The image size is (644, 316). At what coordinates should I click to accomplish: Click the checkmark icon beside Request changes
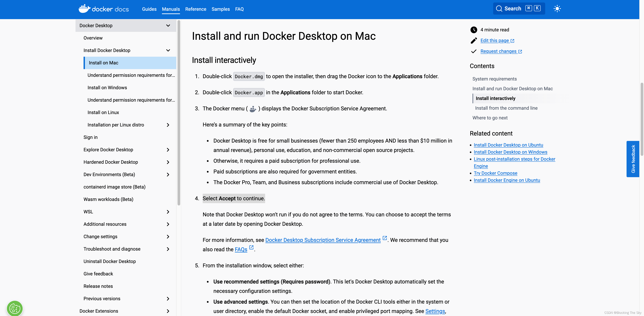pos(474,51)
